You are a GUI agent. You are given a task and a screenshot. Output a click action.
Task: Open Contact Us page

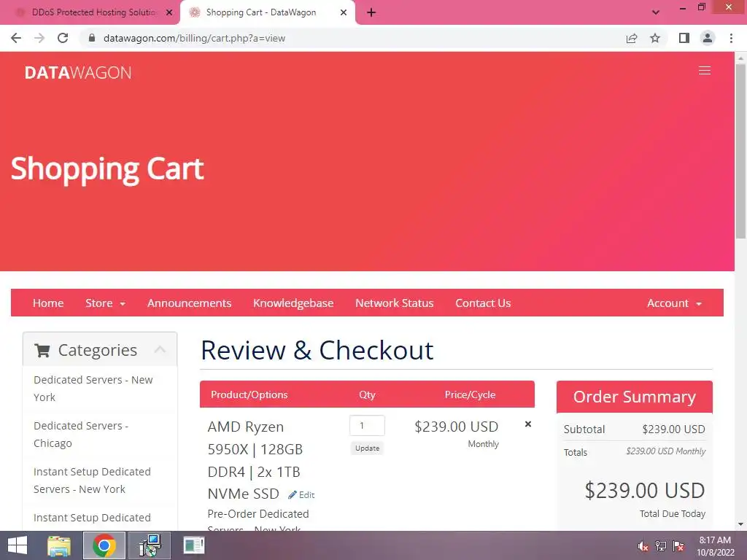pyautogui.click(x=483, y=303)
